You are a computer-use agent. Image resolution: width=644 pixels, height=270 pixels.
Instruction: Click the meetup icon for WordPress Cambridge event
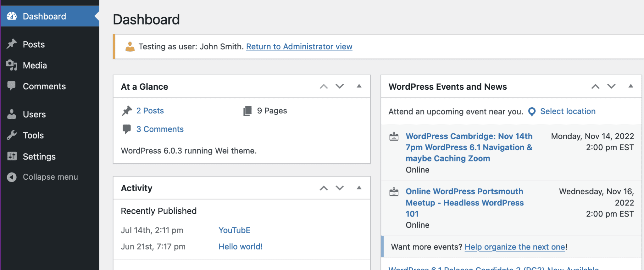pyautogui.click(x=394, y=137)
